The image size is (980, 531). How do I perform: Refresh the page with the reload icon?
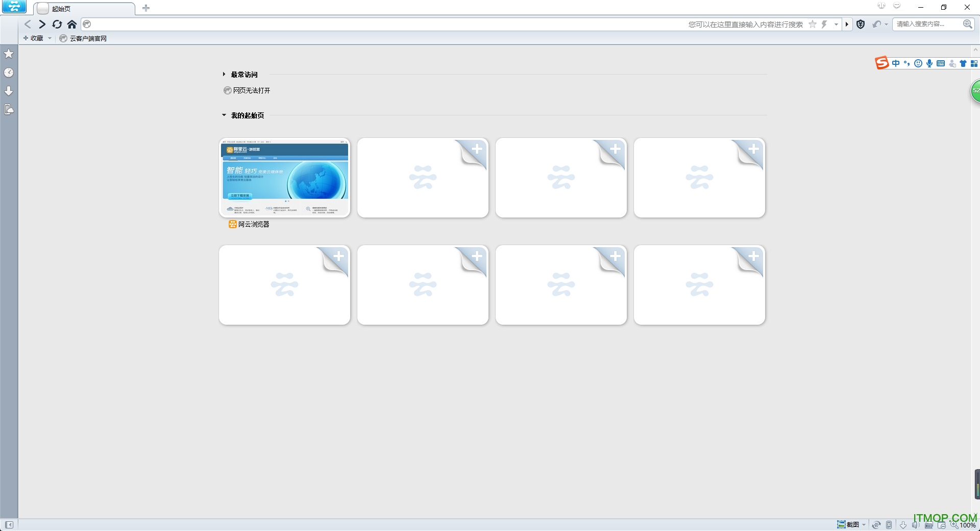57,24
